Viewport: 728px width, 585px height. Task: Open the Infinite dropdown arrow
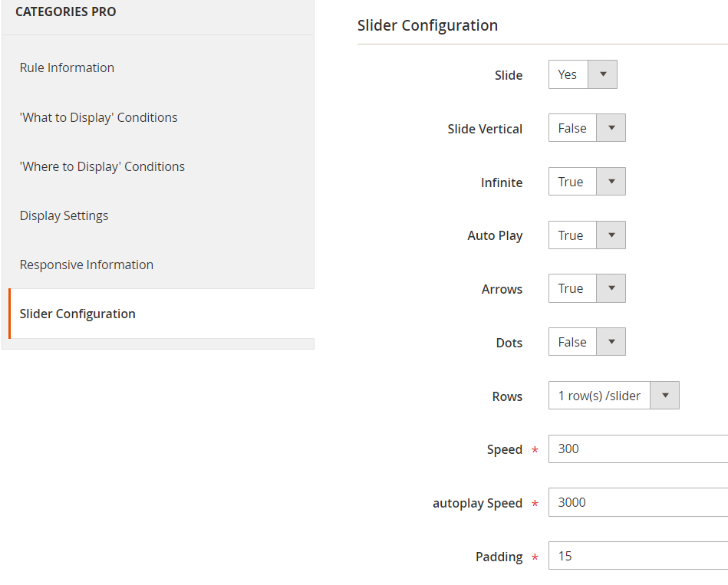pos(611,182)
